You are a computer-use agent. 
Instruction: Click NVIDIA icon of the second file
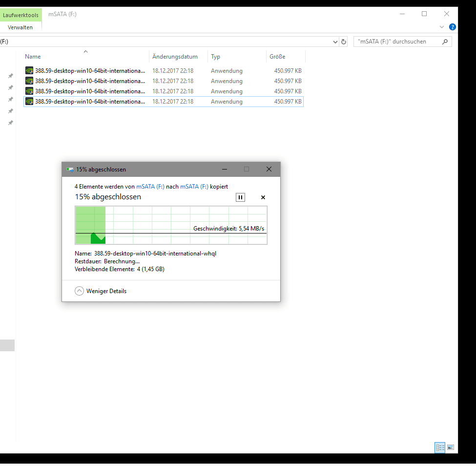coord(29,81)
